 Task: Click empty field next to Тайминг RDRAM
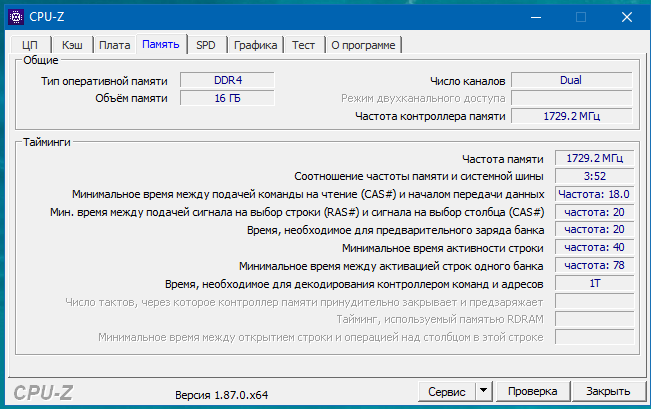coord(595,319)
